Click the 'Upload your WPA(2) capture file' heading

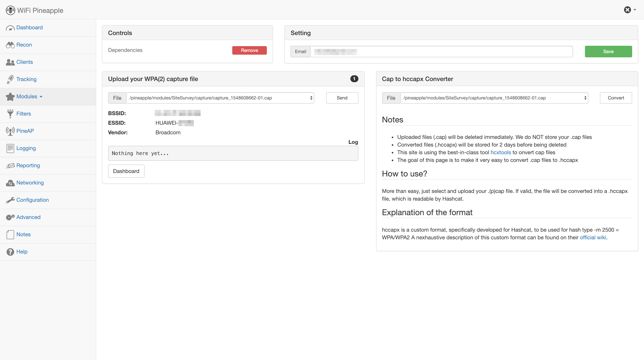click(153, 79)
